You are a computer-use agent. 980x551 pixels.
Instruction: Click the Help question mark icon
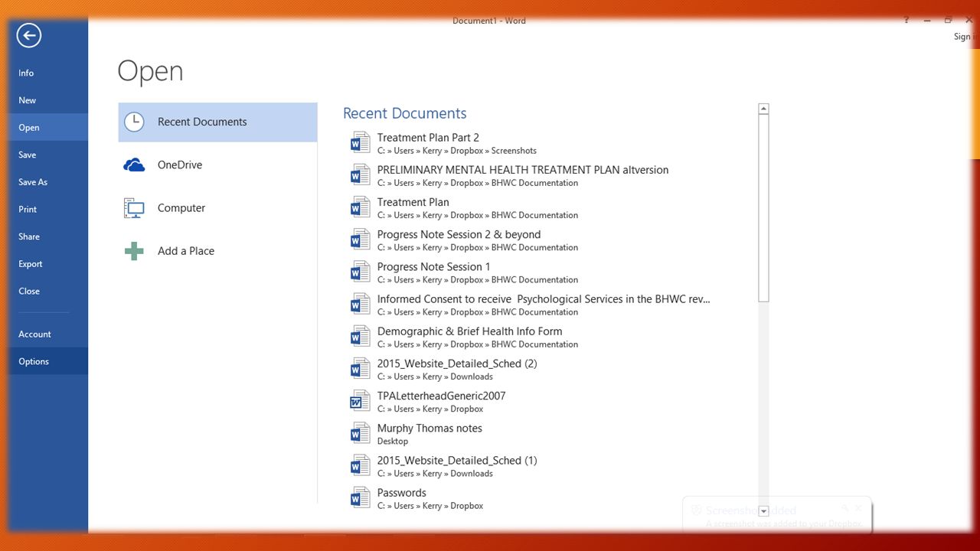pyautogui.click(x=906, y=21)
